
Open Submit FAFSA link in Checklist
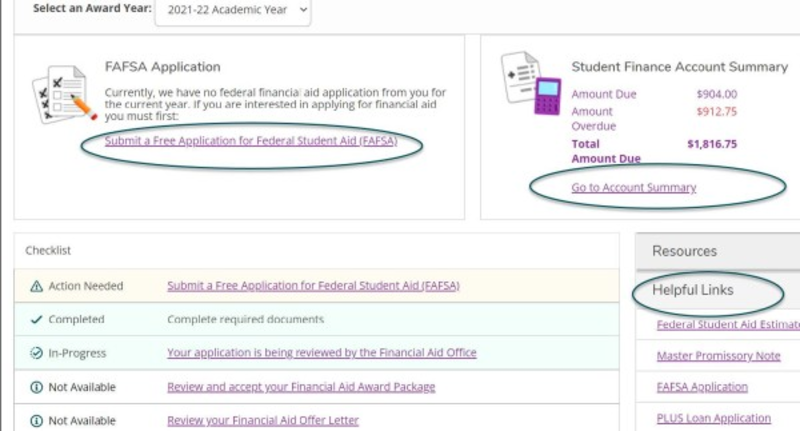tap(313, 286)
